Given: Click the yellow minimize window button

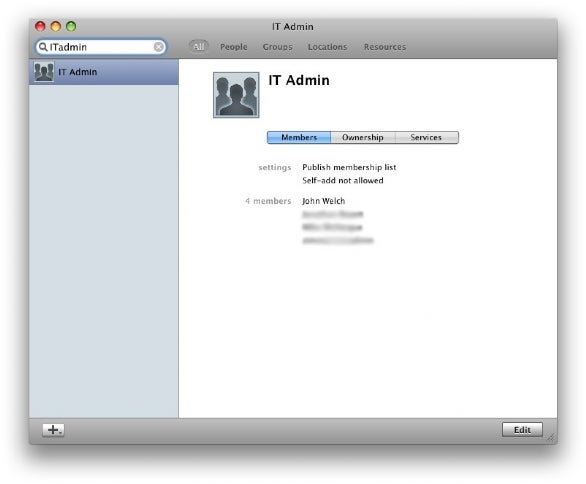Looking at the screenshot, I should (56, 26).
